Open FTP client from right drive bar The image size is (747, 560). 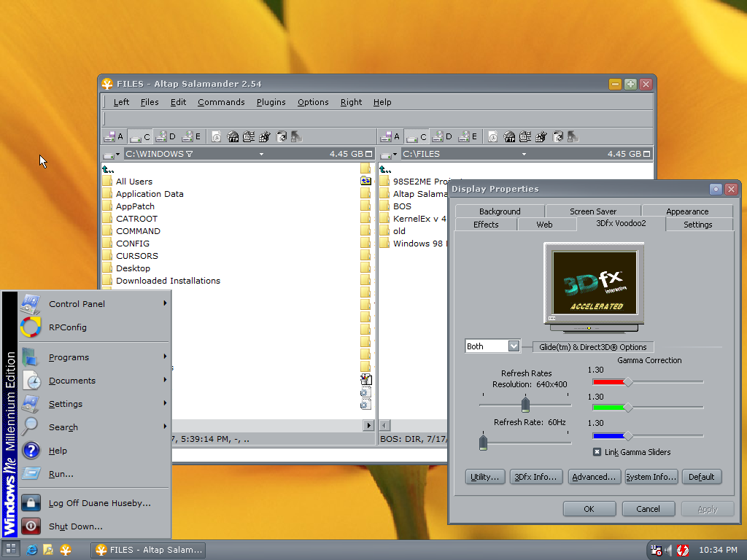point(509,137)
